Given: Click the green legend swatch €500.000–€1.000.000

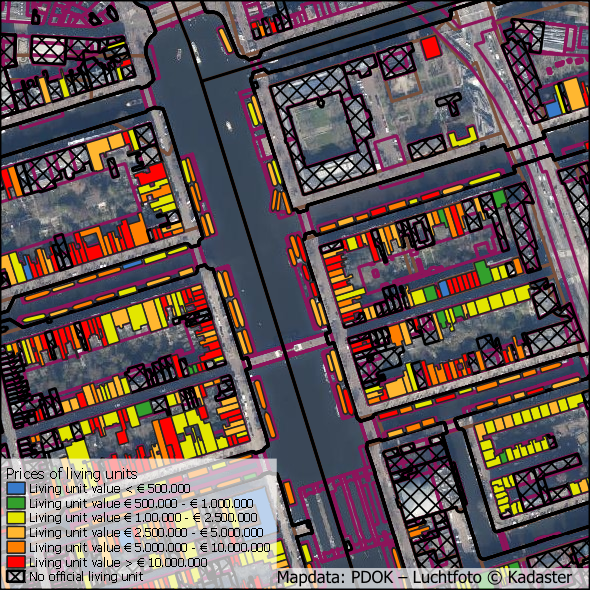Looking at the screenshot, I should coord(16,503).
